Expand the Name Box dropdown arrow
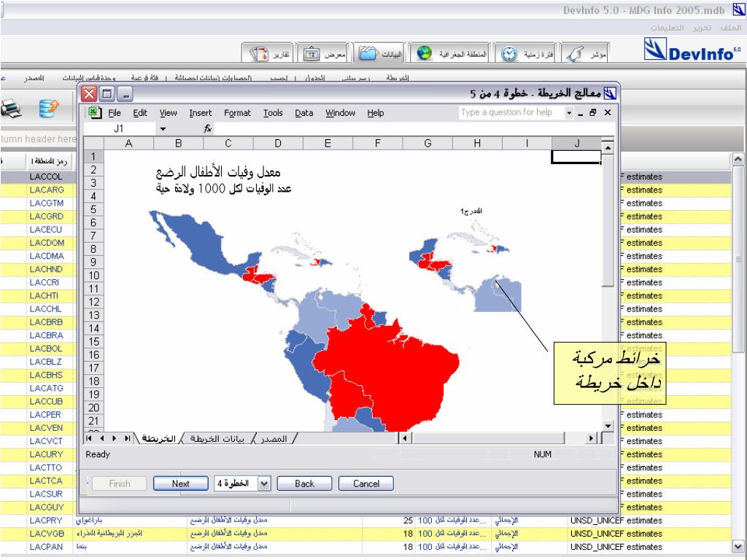The image size is (747, 560). pyautogui.click(x=163, y=128)
